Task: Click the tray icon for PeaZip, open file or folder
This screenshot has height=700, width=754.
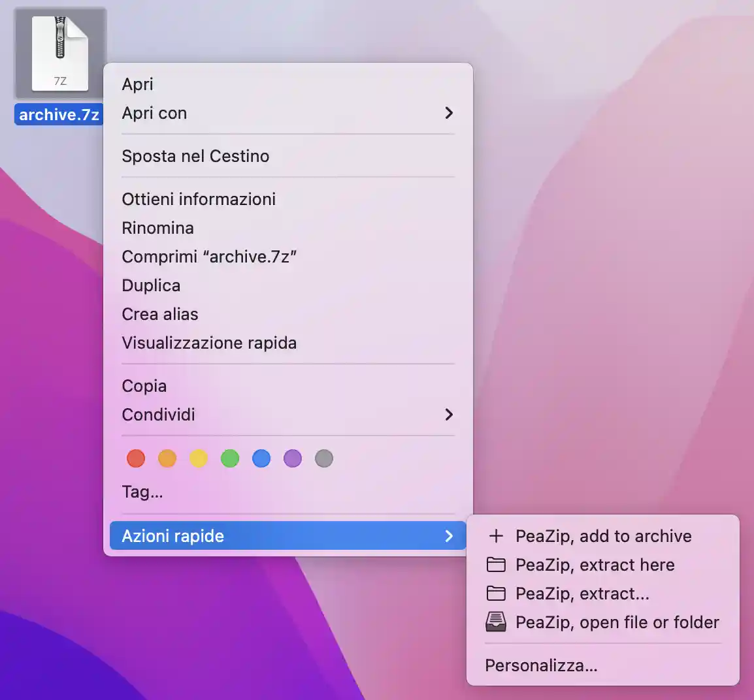Action: (497, 622)
